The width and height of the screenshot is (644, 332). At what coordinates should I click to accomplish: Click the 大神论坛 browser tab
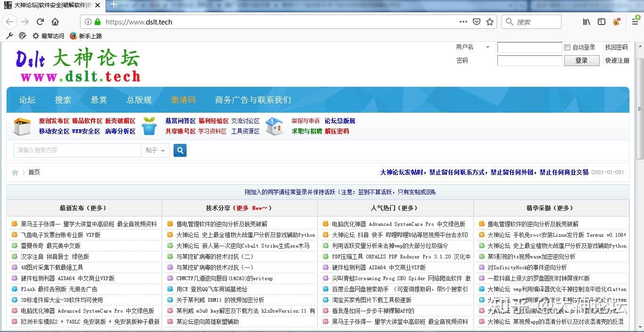(52, 5)
